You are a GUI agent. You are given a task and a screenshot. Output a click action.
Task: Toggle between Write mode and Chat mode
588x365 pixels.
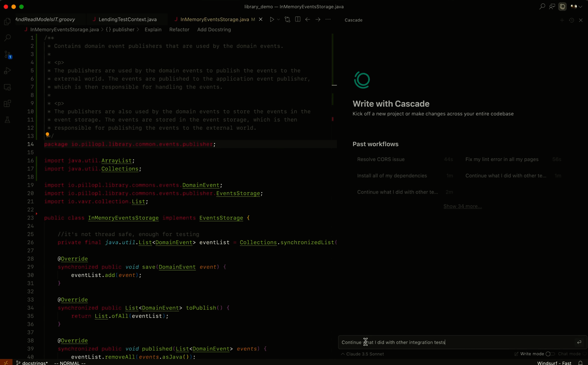pos(550,354)
